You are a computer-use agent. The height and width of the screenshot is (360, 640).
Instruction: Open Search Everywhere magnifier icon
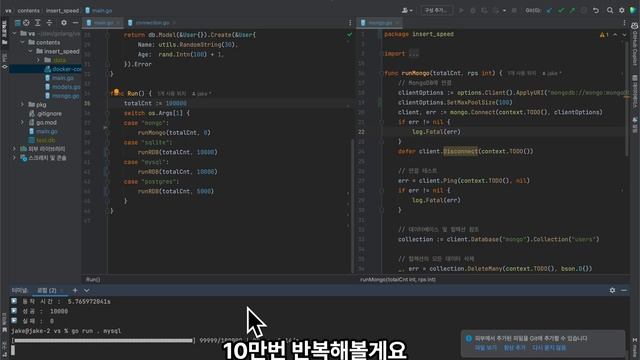[610, 10]
